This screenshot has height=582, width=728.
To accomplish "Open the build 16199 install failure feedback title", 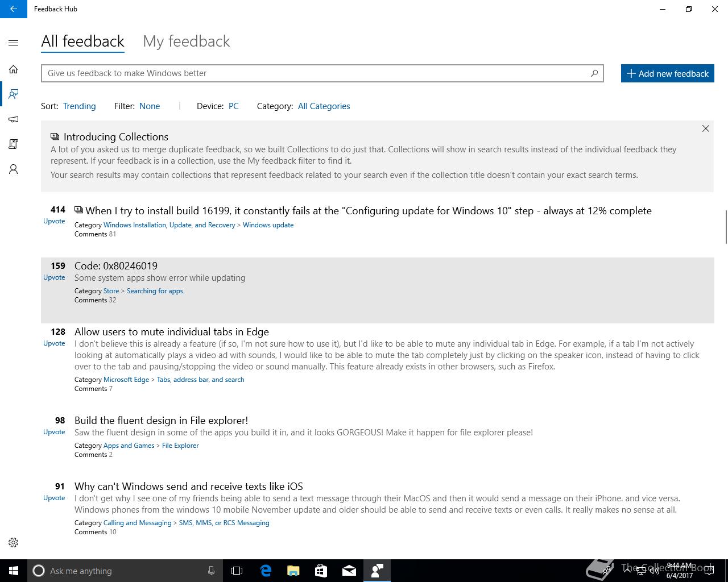I will click(x=369, y=211).
